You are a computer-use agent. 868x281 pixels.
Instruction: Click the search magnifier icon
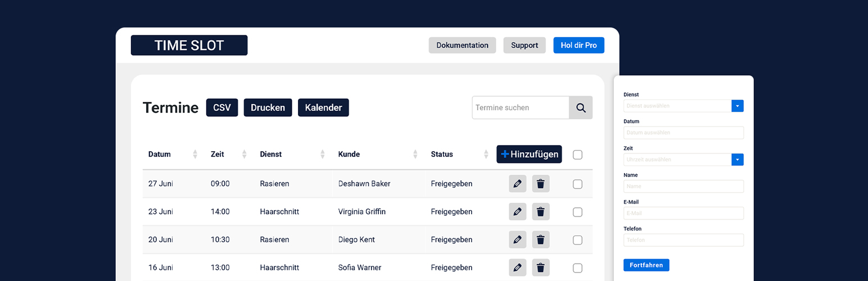tap(581, 107)
